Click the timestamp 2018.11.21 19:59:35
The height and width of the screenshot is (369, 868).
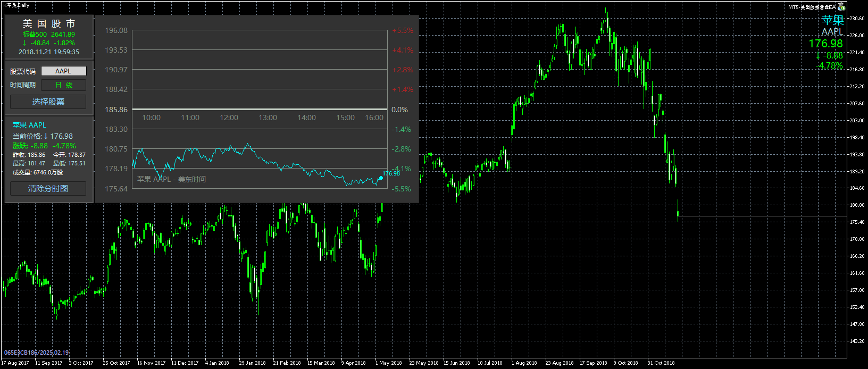(49, 52)
